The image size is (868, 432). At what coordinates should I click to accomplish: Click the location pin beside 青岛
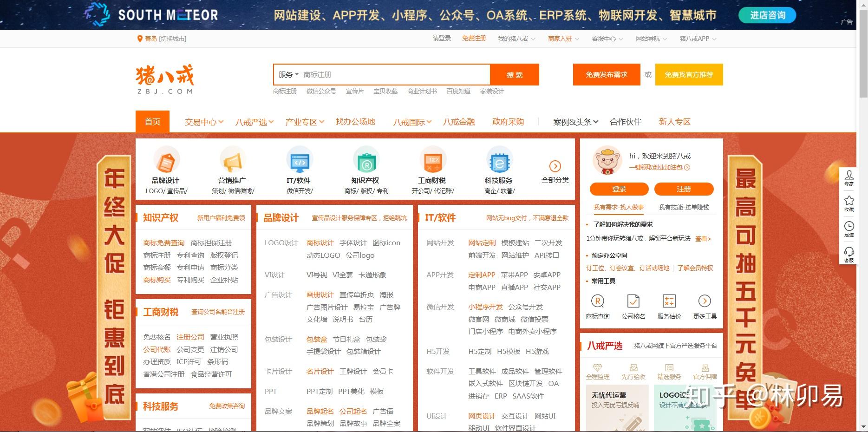(140, 39)
